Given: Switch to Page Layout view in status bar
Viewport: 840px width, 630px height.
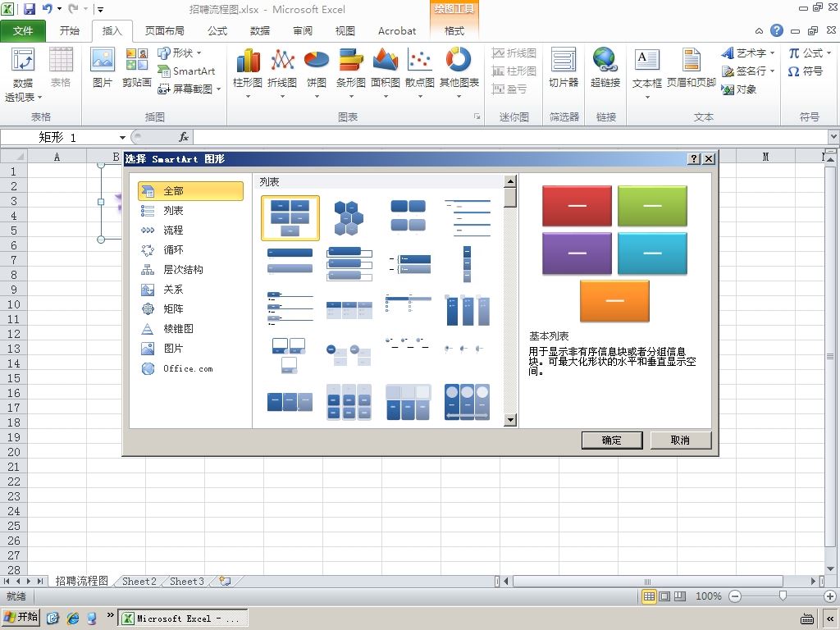Looking at the screenshot, I should 664,596.
